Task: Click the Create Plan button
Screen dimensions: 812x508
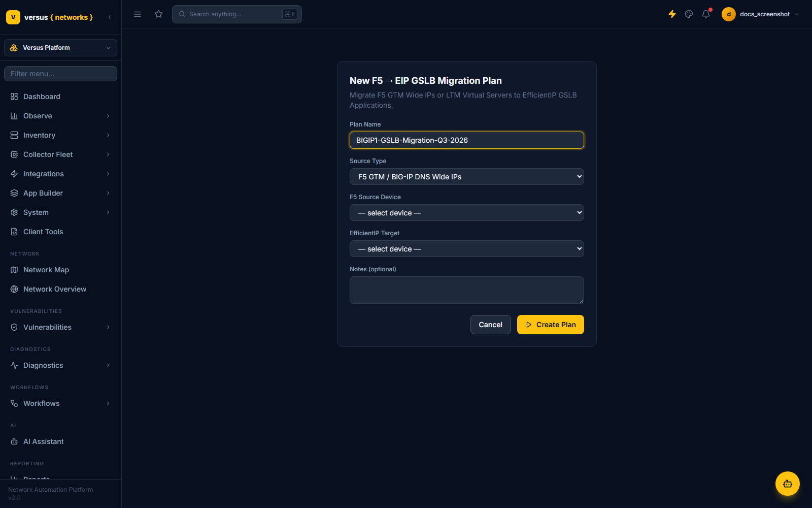Action: click(x=551, y=325)
